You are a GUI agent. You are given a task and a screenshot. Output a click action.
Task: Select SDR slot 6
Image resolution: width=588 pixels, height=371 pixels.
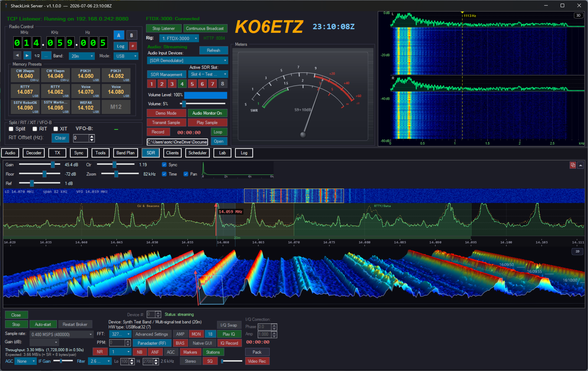coord(202,84)
